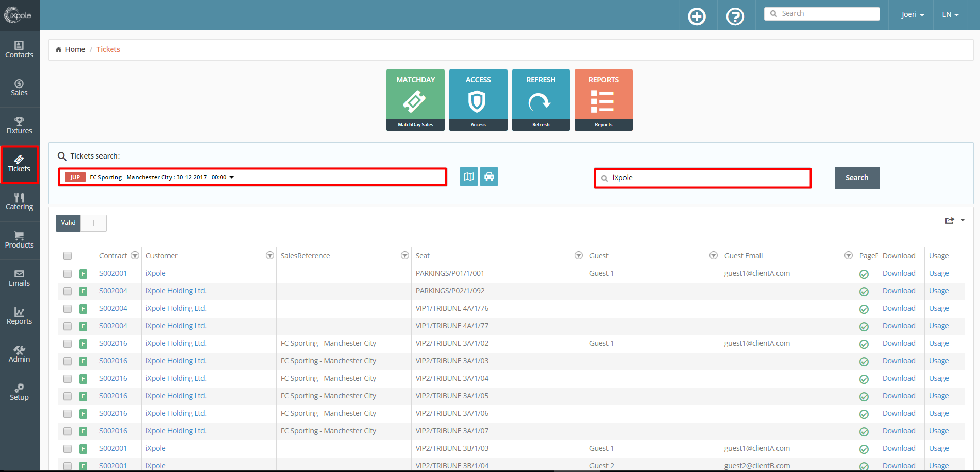Open the Joeri user menu
This screenshot has height=472, width=980.
[x=913, y=14]
